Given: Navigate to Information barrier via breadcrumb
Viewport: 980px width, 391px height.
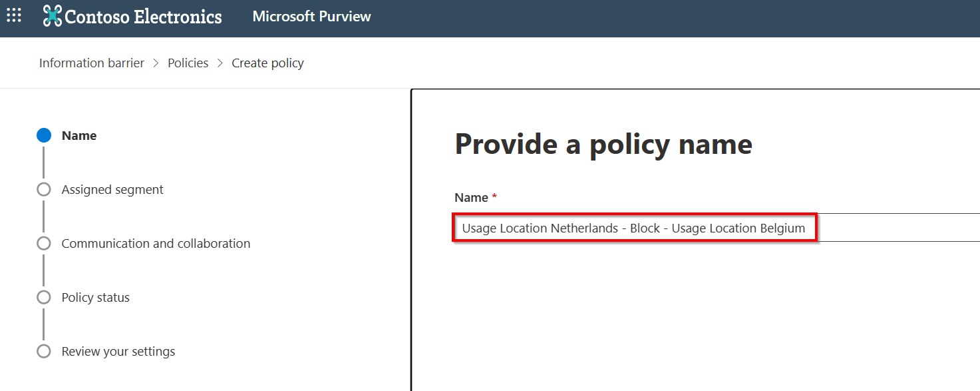Looking at the screenshot, I should [x=91, y=63].
